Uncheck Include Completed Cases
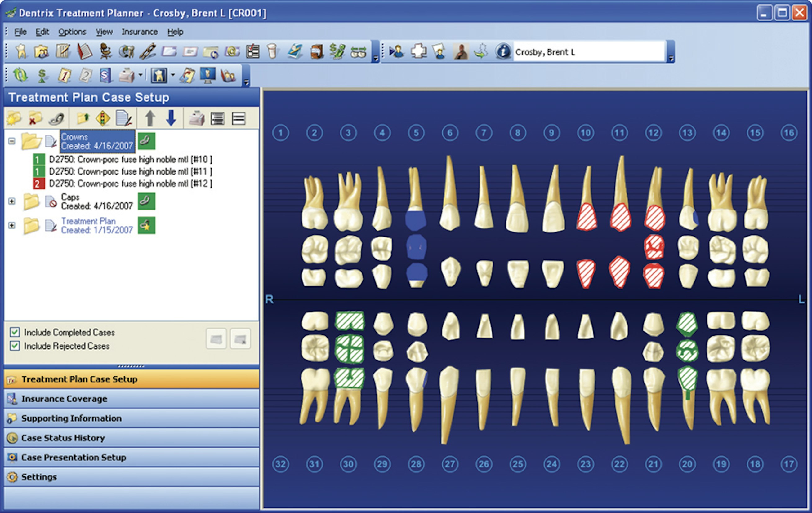 (x=15, y=332)
